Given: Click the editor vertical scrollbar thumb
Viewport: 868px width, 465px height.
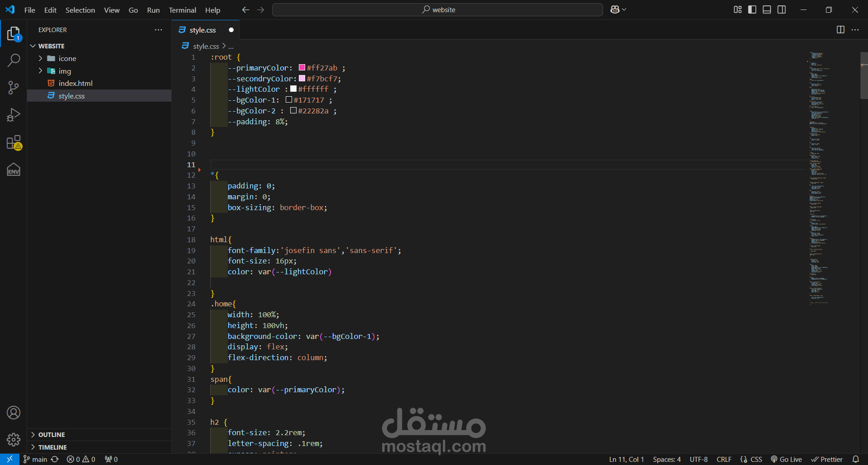Looking at the screenshot, I should coord(864,75).
